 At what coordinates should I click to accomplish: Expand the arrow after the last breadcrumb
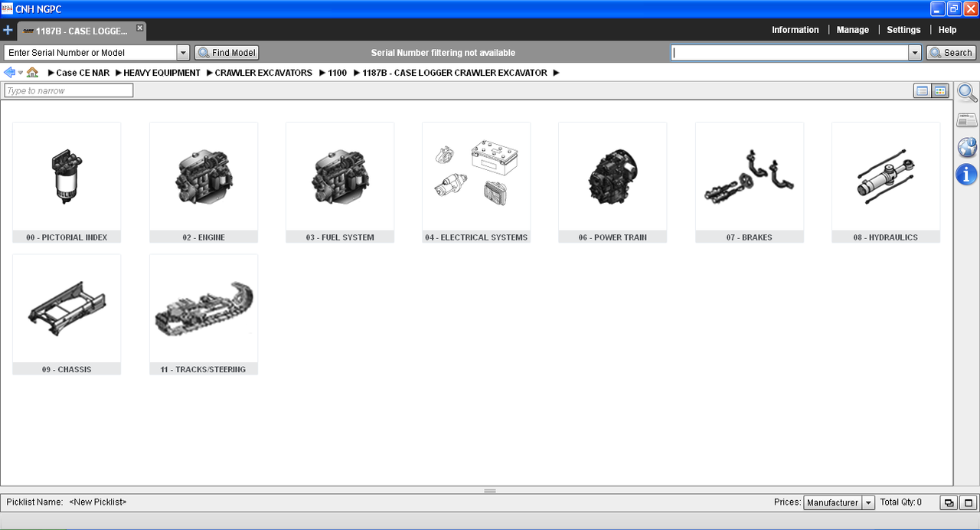[557, 73]
